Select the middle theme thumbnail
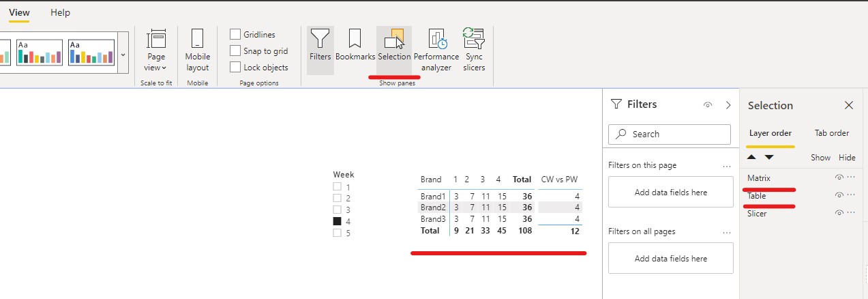This screenshot has width=868, height=299. click(40, 53)
